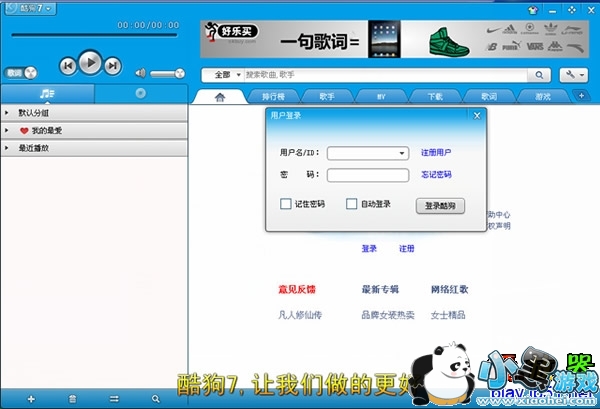This screenshot has height=409, width=600.
Task: Open the 用户名/ID combo box dropdown
Action: (402, 153)
